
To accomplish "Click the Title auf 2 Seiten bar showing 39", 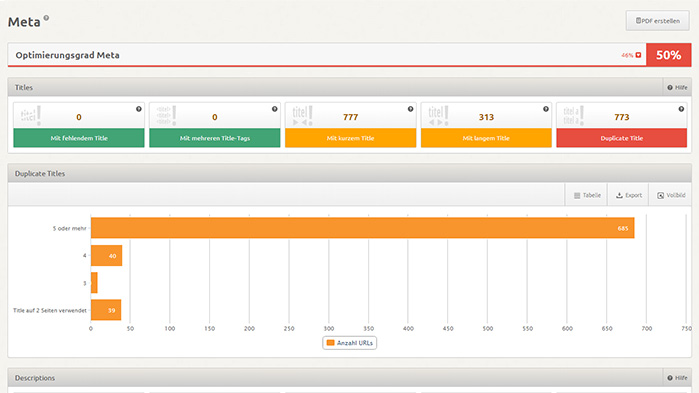I will [x=106, y=310].
